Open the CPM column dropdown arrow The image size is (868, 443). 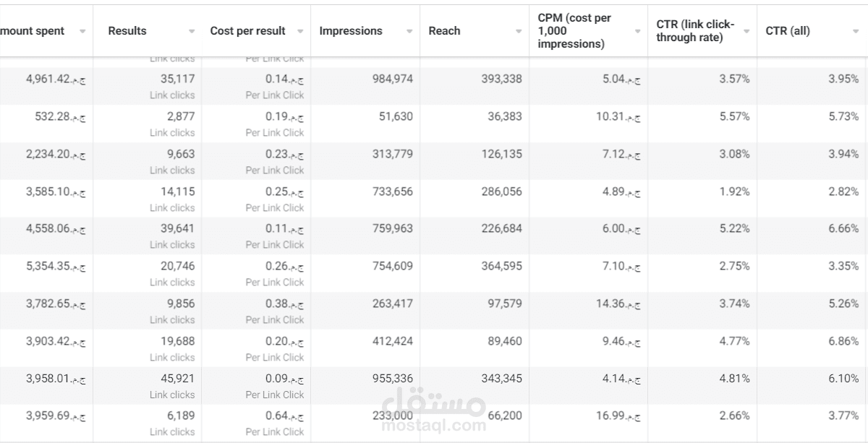pyautogui.click(x=637, y=31)
